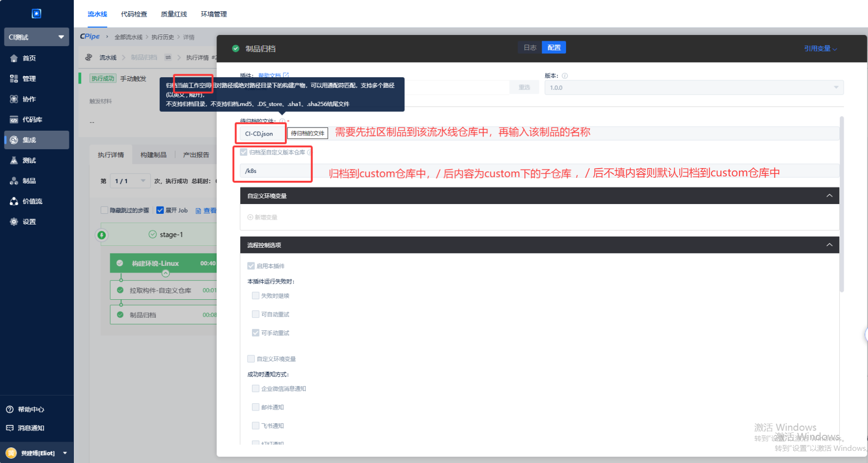The width and height of the screenshot is (868, 463).
Task: Click the 设置 settings gear icon
Action: point(14,222)
